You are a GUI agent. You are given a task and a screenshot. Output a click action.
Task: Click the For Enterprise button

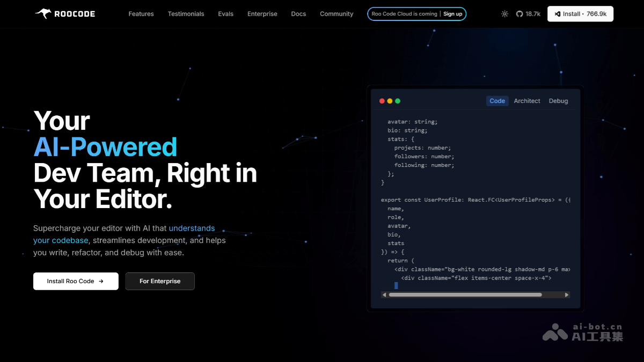point(159,281)
